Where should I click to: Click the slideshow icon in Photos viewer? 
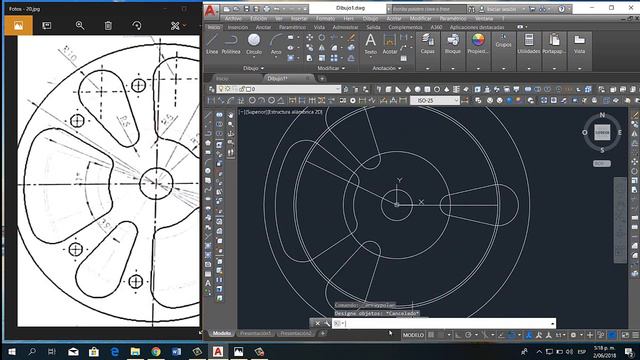[x=47, y=25]
